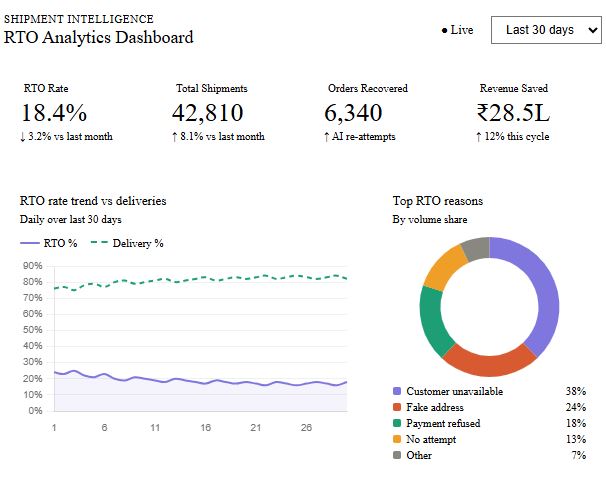This screenshot has height=496, width=606.
Task: Click the 0% y-axis label
Action: click(35, 411)
